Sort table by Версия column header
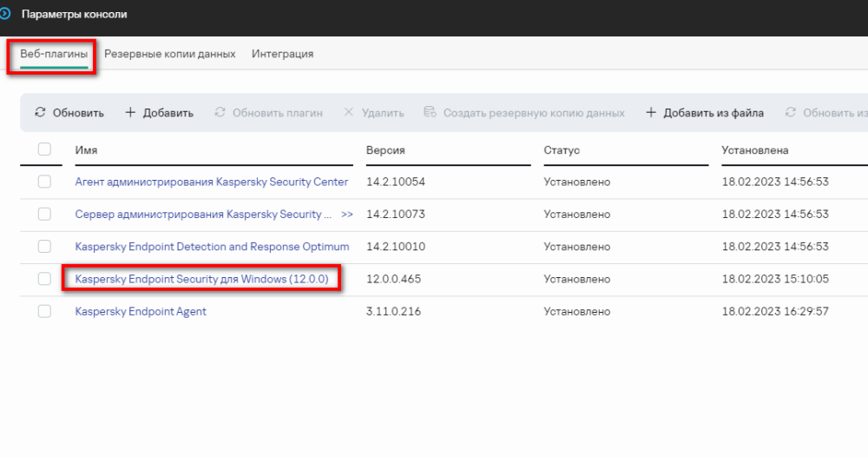Screen dimensions: 868x457 (x=385, y=151)
